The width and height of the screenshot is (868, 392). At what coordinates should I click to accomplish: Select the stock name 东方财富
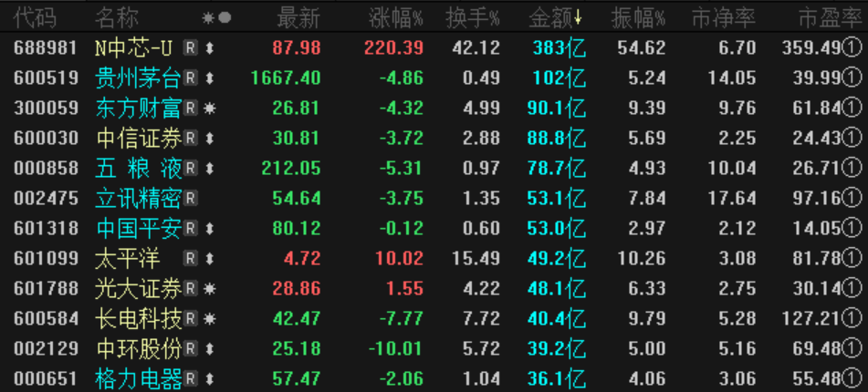139,108
